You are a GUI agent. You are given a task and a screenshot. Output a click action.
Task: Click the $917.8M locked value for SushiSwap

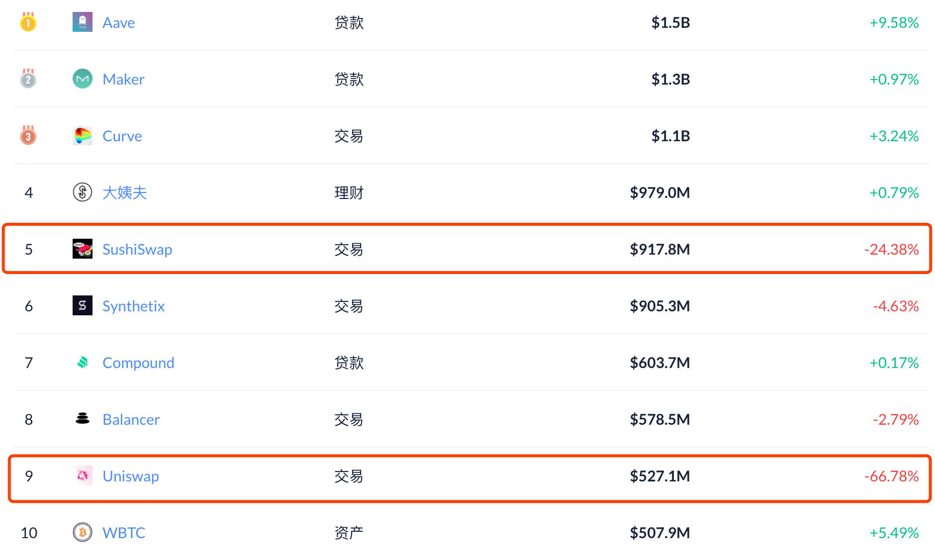tap(659, 249)
